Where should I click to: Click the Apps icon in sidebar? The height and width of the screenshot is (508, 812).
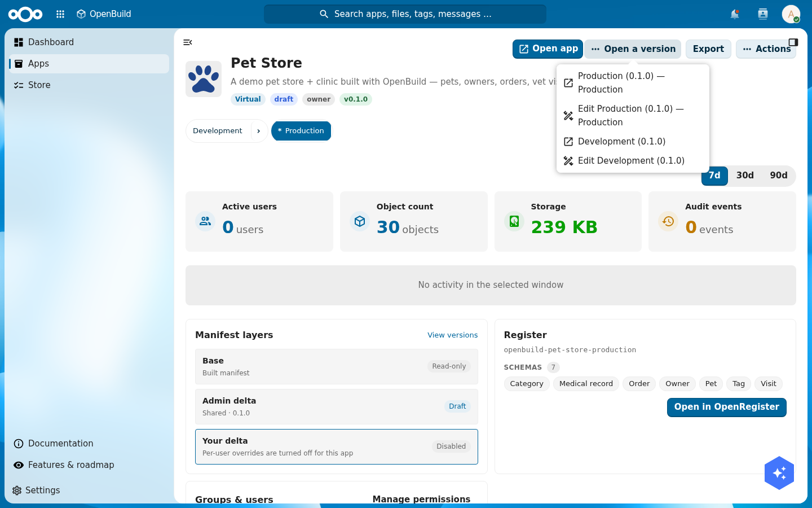tap(19, 64)
